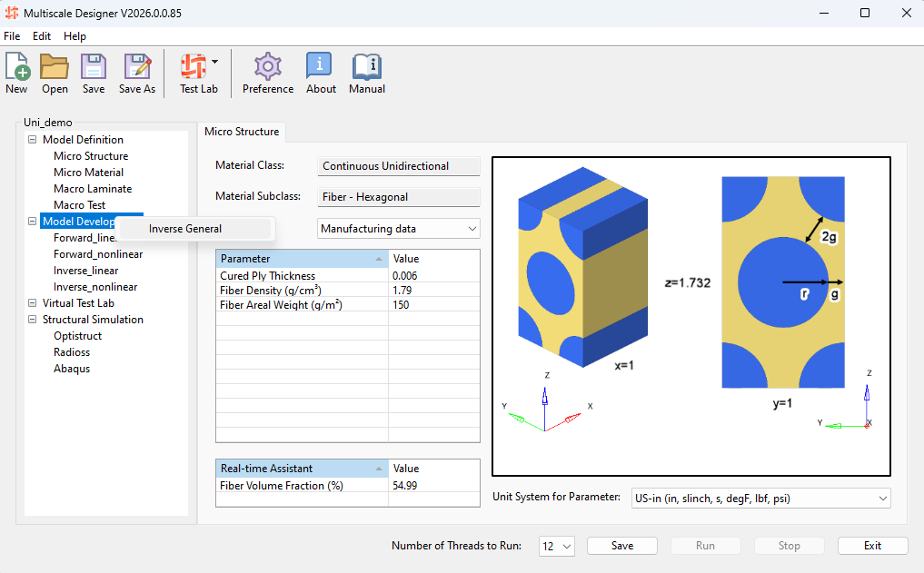Click the New file icon
924x573 pixels.
16,68
